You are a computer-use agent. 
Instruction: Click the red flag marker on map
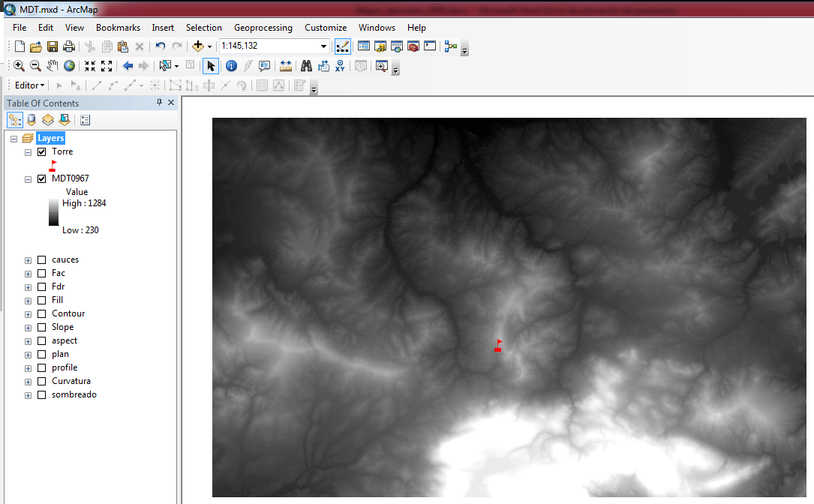[498, 346]
